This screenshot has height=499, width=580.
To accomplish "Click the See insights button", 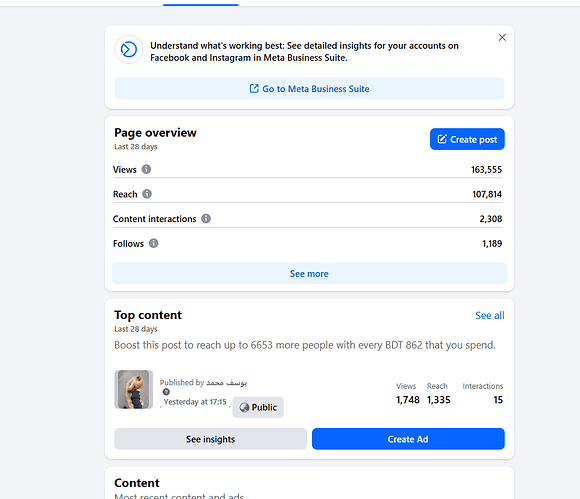I will click(210, 439).
